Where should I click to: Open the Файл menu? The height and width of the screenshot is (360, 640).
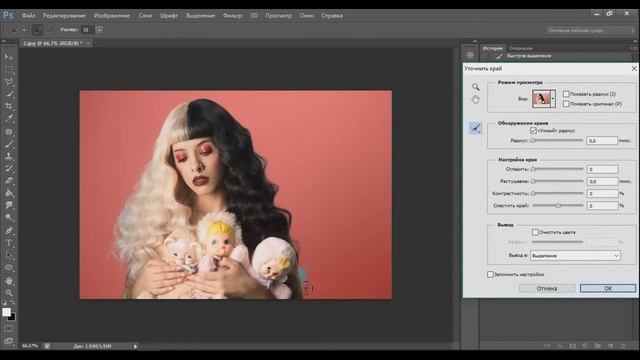[28, 16]
